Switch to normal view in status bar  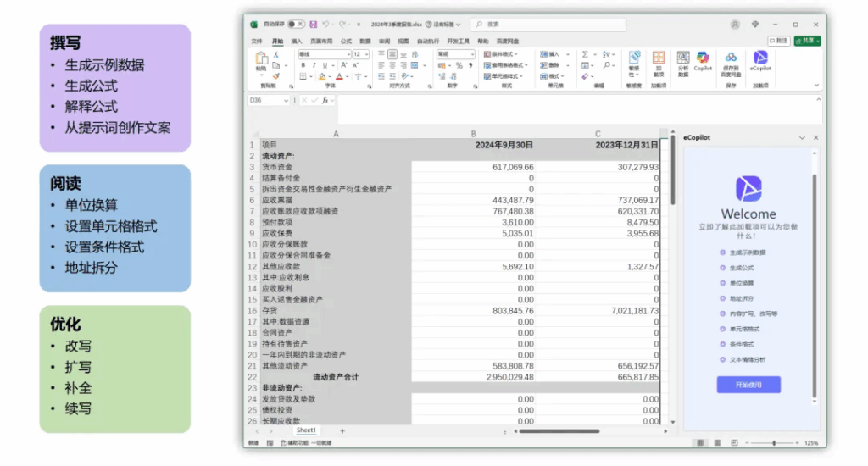(x=700, y=442)
